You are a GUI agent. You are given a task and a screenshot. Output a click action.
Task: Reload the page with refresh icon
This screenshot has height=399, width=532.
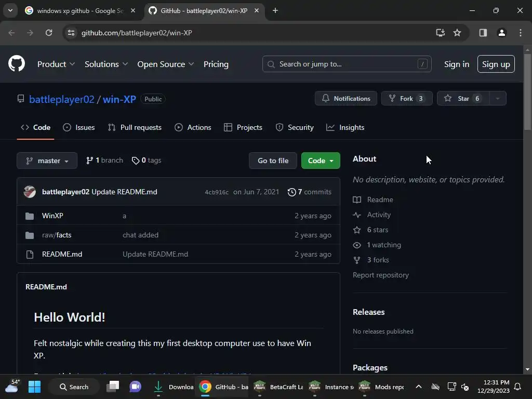click(49, 33)
